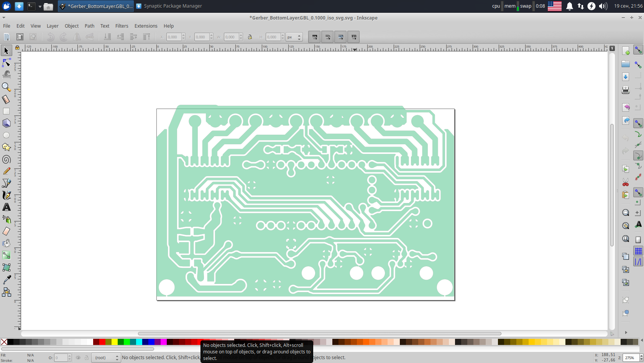Select the Node edit tool
Viewport: 644px width, 363px height.
coord(7,63)
